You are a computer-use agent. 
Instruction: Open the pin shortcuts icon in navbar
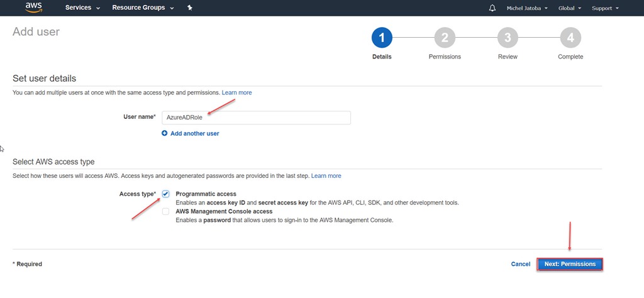click(190, 8)
